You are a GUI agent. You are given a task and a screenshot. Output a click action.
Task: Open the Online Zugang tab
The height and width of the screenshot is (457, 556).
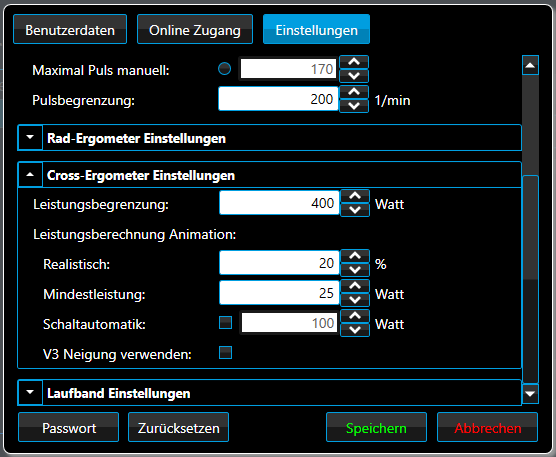(195, 29)
